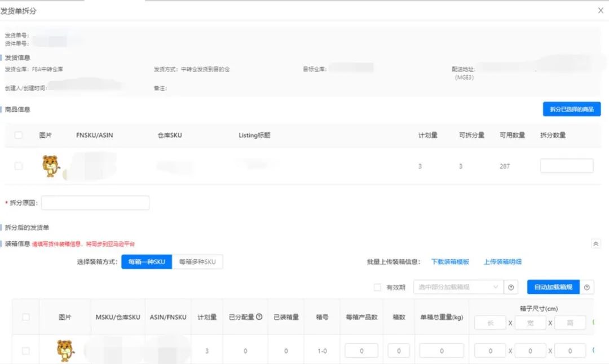Open the help icon next to 选中部分加载箱规 dropdown
This screenshot has height=364, width=609.
click(511, 287)
